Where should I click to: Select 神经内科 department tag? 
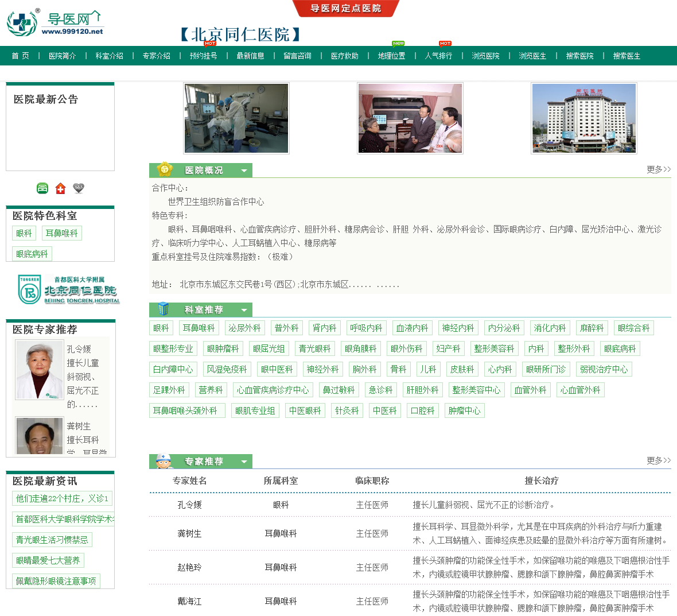pyautogui.click(x=458, y=328)
